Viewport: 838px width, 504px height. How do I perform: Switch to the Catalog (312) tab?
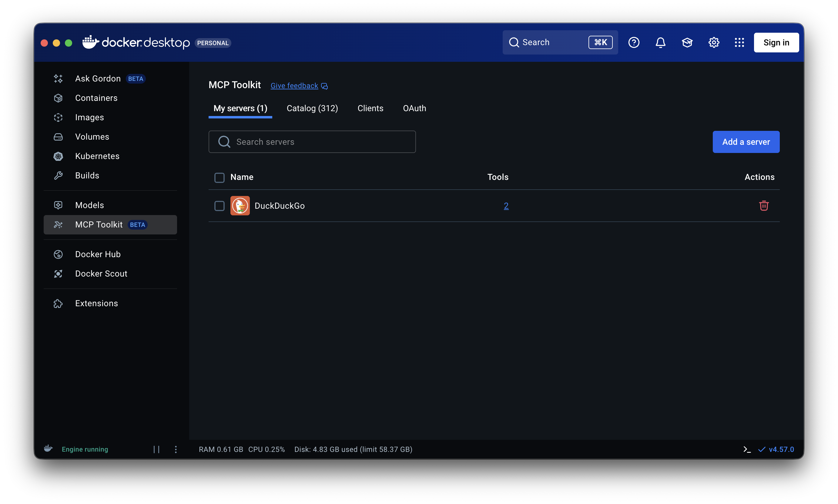click(x=312, y=108)
